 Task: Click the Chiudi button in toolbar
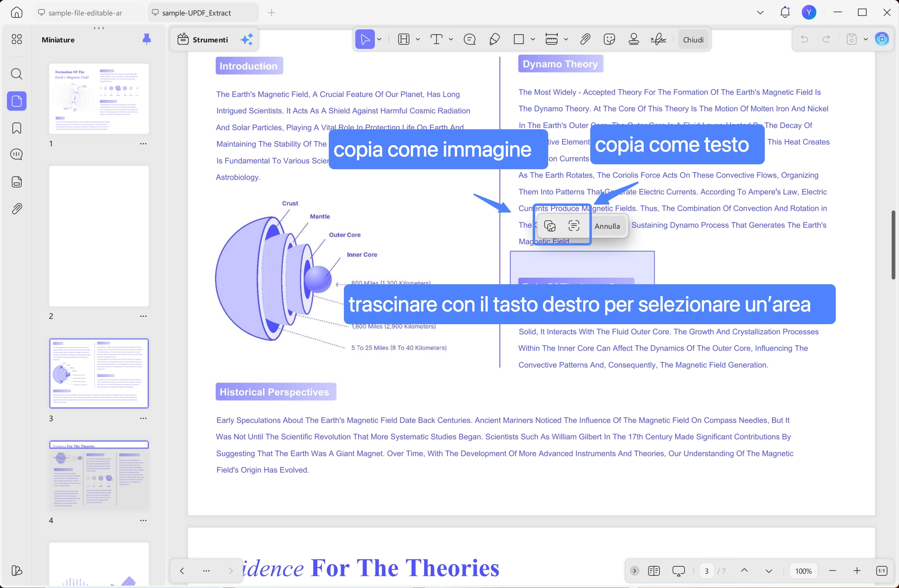click(x=693, y=40)
